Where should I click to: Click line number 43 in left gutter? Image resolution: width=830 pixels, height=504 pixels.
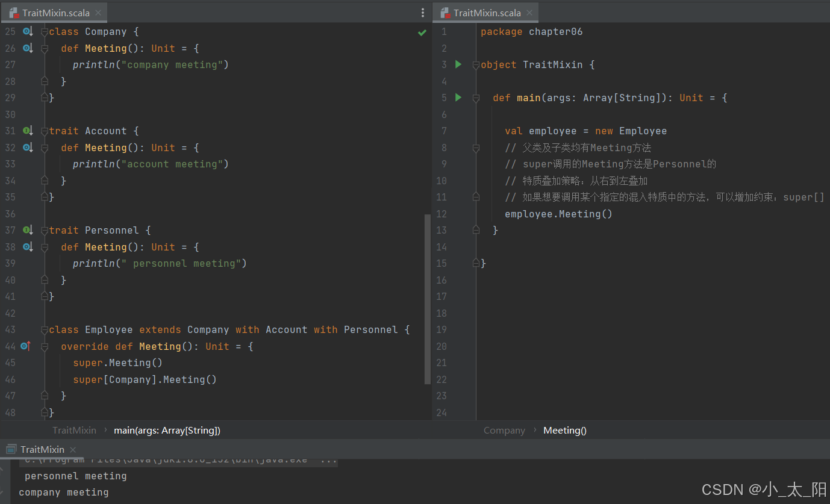tap(10, 329)
